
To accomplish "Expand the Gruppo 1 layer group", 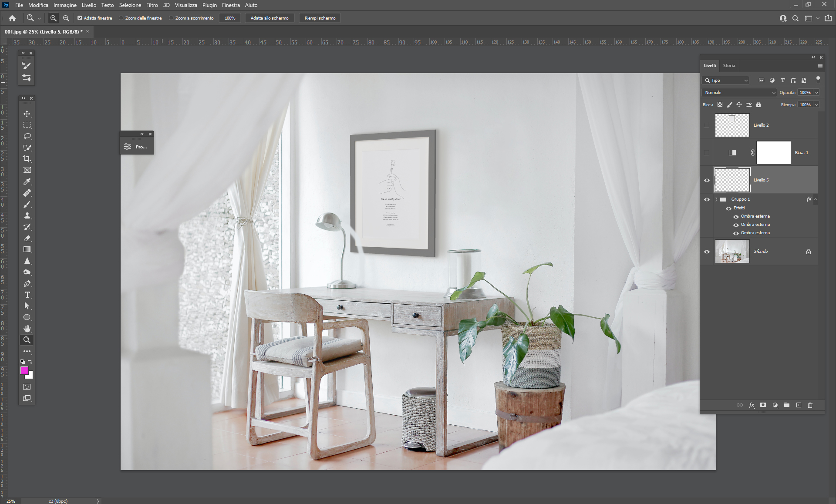I will pos(716,199).
